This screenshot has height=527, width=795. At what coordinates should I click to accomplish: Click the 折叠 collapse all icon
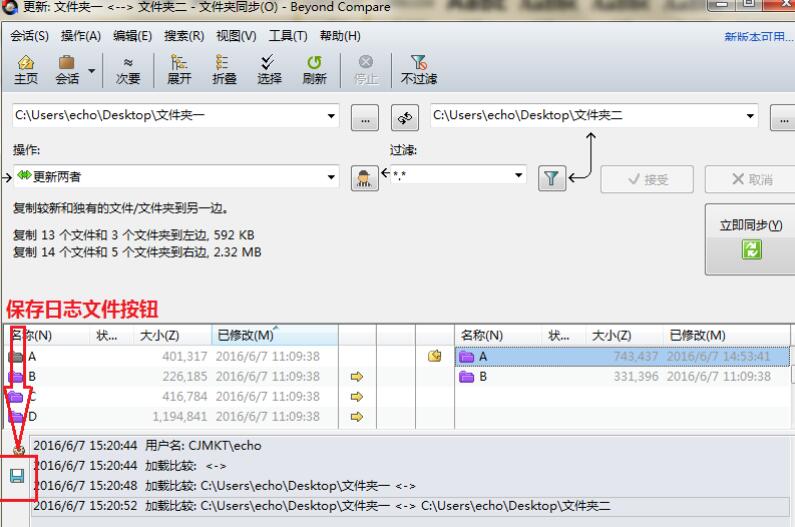point(224,69)
